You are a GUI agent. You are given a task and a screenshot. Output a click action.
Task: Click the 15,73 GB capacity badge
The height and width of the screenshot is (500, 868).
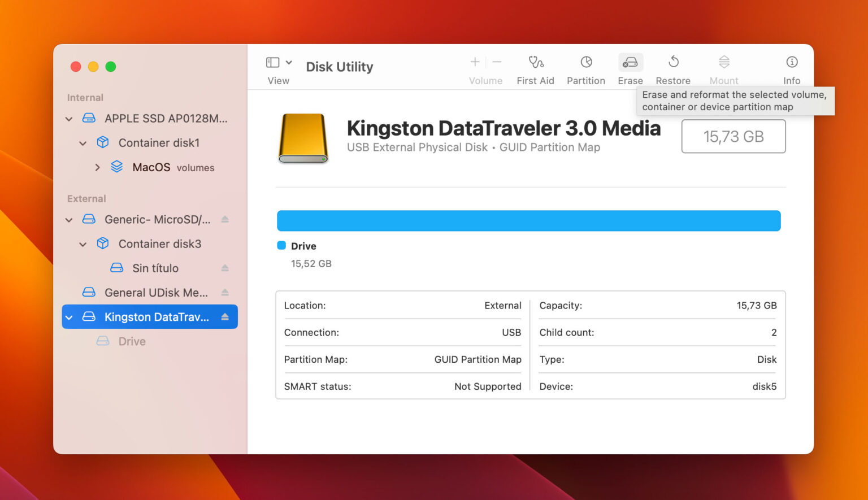tap(733, 136)
